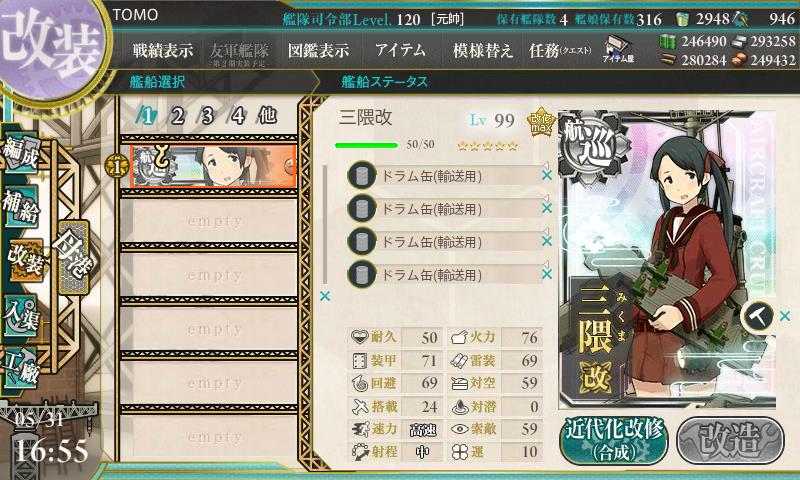This screenshot has height=480, width=800.
Task: Select the 三隈 ship banner in slot 1
Action: pyautogui.click(x=213, y=166)
